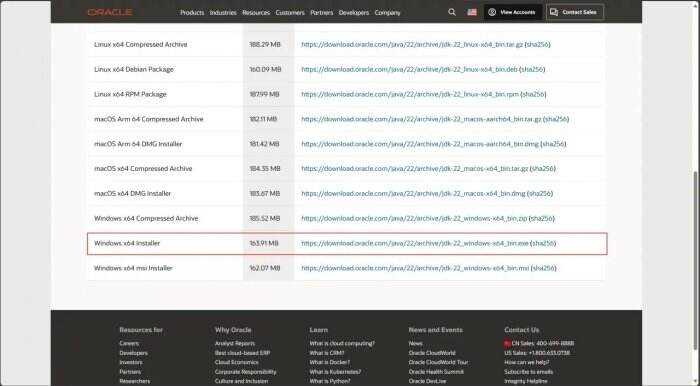Open the Careers footer link
The width and height of the screenshot is (700, 386).
[x=129, y=344]
